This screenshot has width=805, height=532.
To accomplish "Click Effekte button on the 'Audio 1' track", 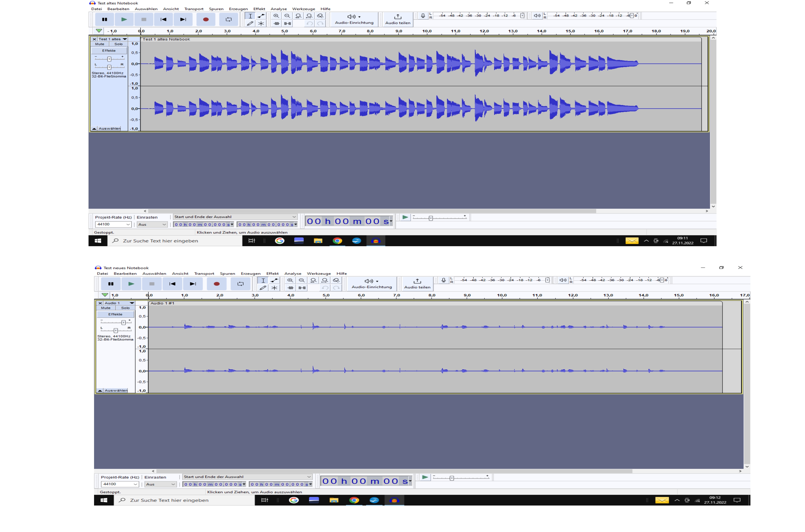I will coord(115,314).
